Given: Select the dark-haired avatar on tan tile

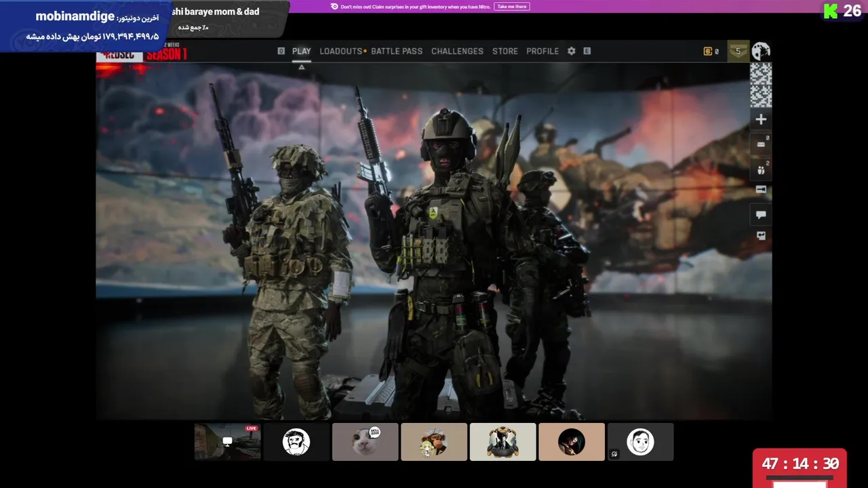Looking at the screenshot, I should coord(572,442).
